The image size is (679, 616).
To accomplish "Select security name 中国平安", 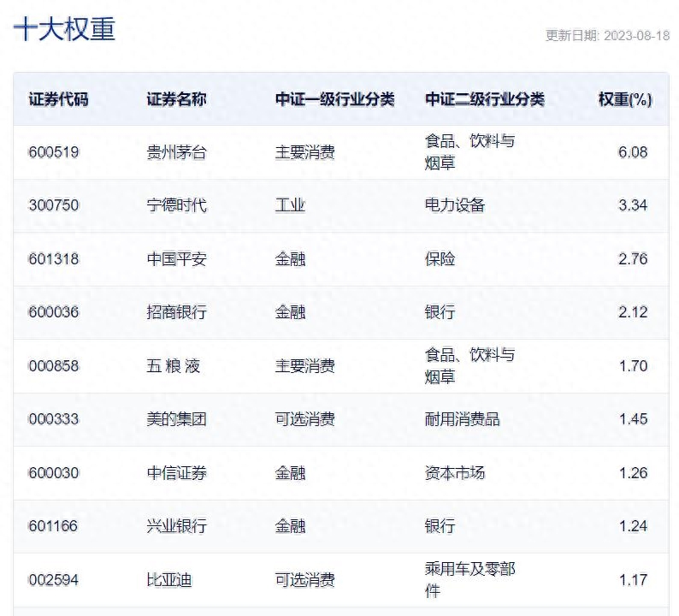I will [176, 259].
